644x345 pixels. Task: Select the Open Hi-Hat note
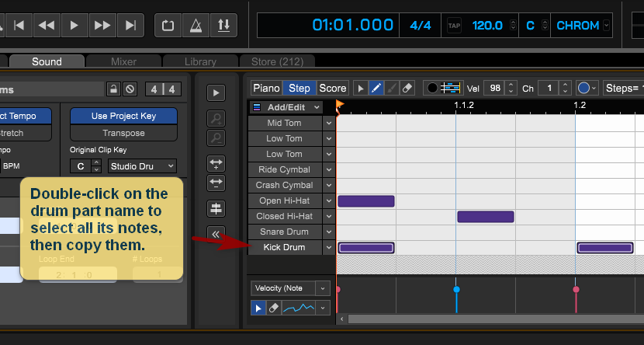pyautogui.click(x=366, y=201)
